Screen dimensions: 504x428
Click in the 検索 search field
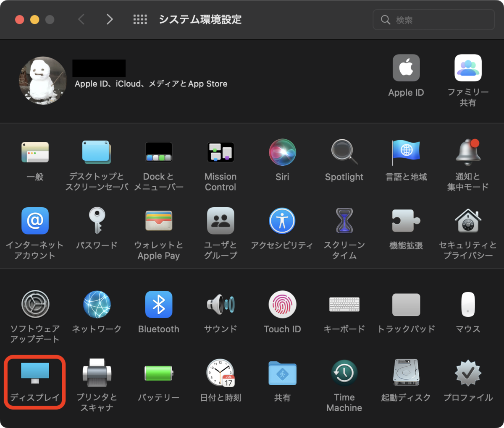(x=434, y=20)
